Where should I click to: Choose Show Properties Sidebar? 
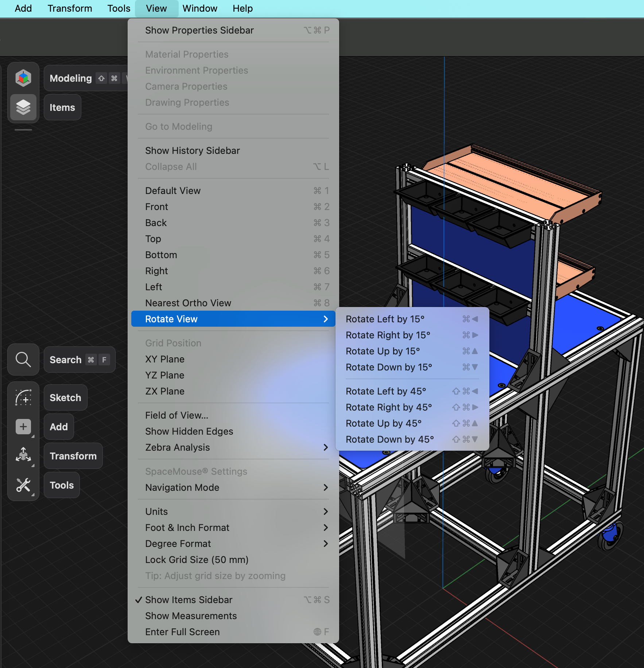tap(233, 30)
